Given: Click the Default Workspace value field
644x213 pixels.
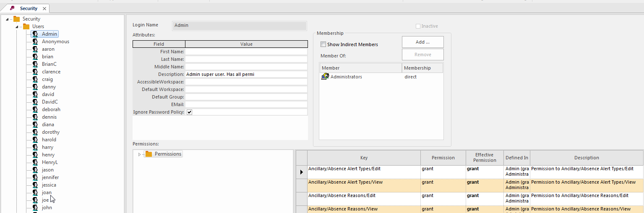Looking at the screenshot, I should point(246,89).
